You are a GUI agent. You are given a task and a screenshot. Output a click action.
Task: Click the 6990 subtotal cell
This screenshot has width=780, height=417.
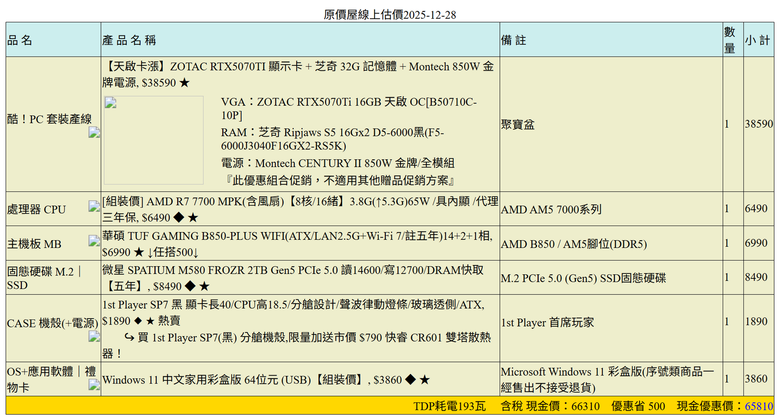tap(759, 243)
